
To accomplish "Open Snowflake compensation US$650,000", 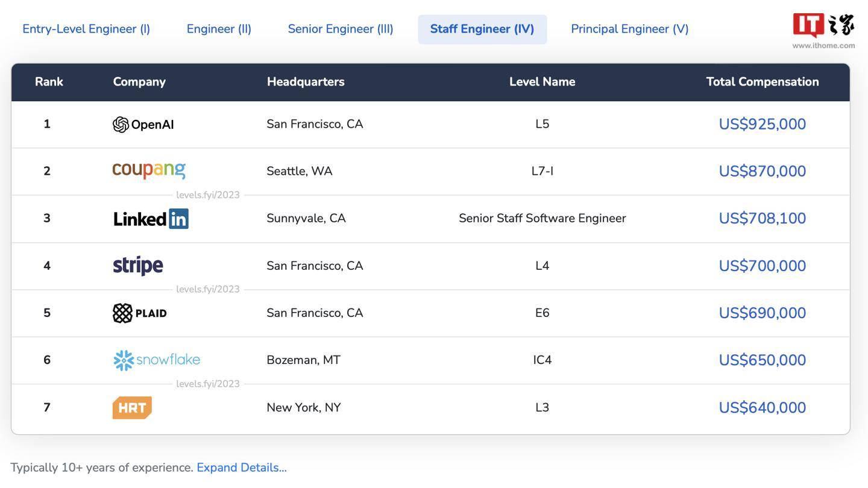I will (763, 360).
